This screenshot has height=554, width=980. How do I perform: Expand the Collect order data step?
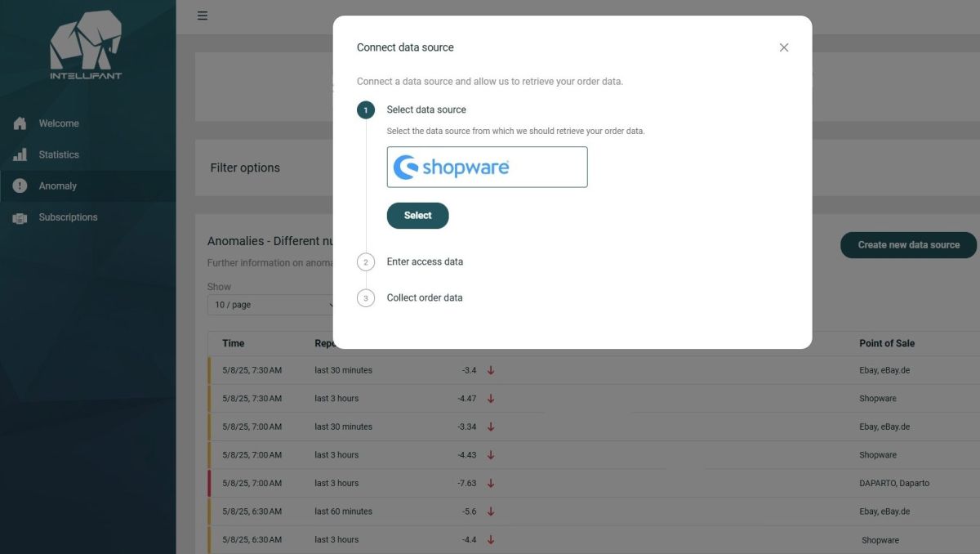[x=425, y=298]
